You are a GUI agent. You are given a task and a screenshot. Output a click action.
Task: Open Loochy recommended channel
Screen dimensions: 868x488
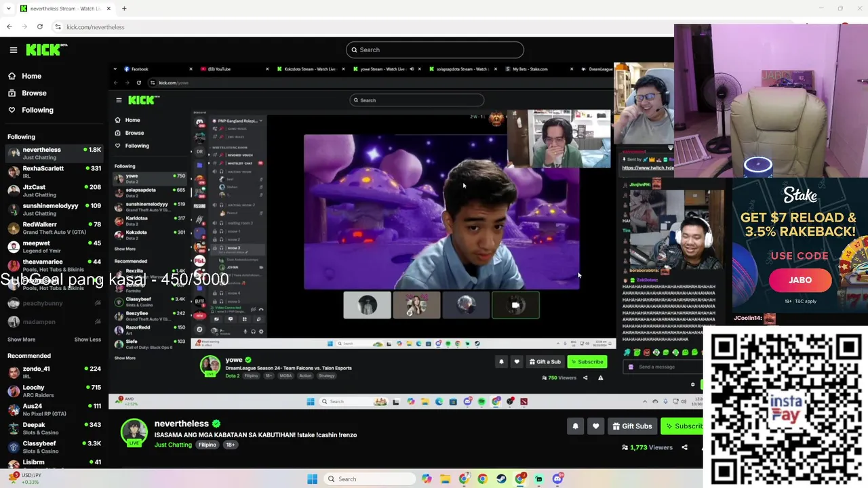54,391
